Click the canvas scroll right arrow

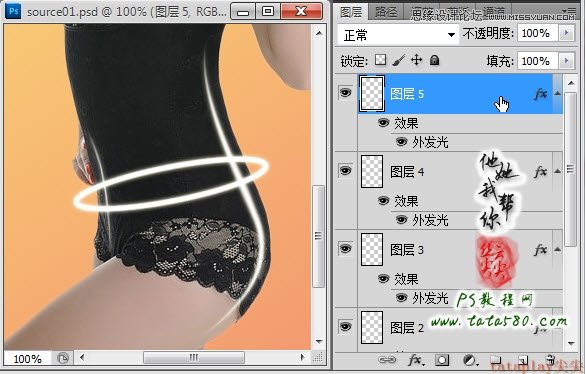[x=302, y=358]
